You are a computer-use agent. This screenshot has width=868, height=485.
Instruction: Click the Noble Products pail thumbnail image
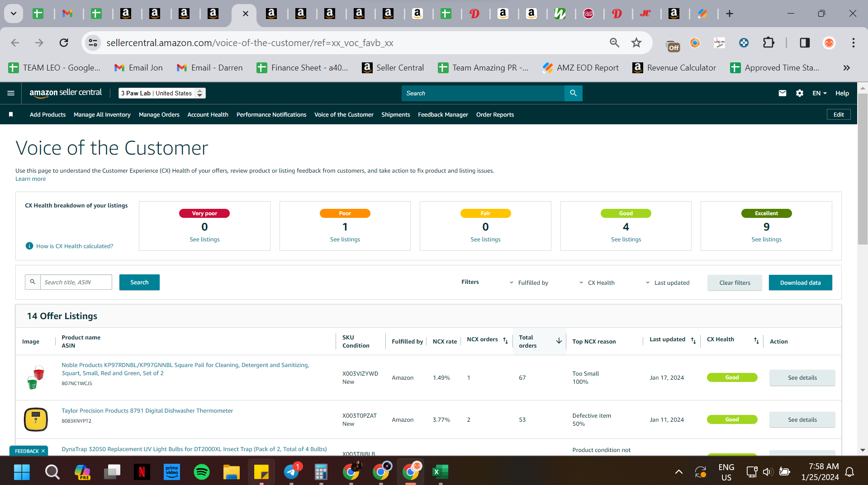36,377
